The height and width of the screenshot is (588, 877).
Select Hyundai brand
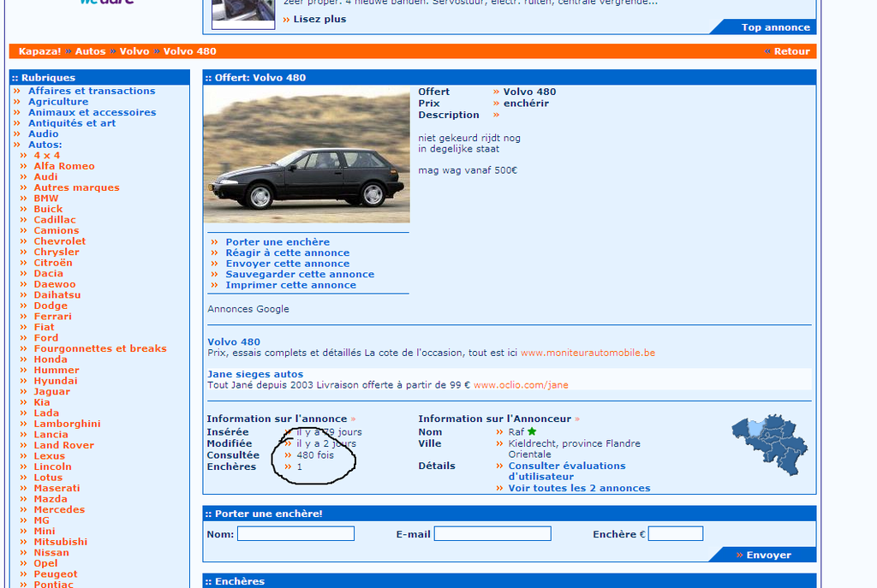point(56,381)
